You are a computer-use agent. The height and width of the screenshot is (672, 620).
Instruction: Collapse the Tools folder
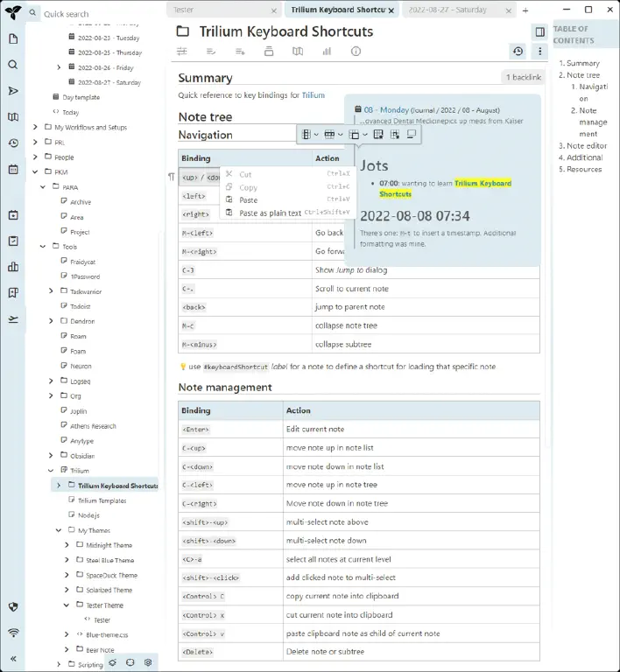tap(43, 247)
